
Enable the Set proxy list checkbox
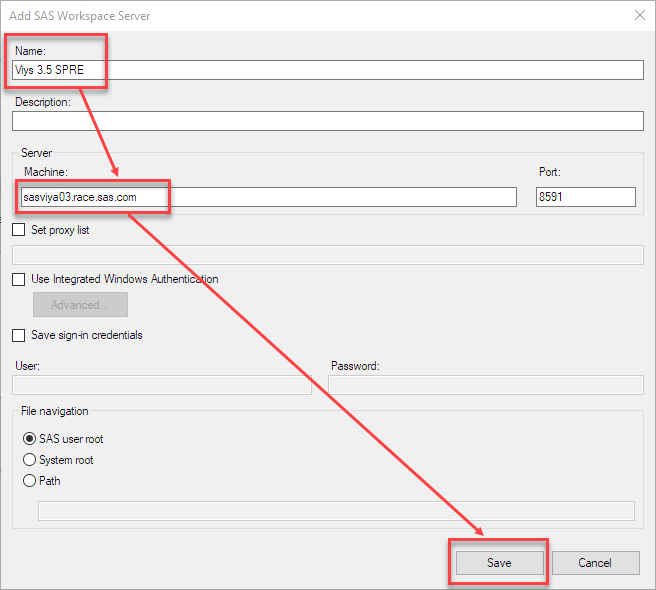click(18, 230)
